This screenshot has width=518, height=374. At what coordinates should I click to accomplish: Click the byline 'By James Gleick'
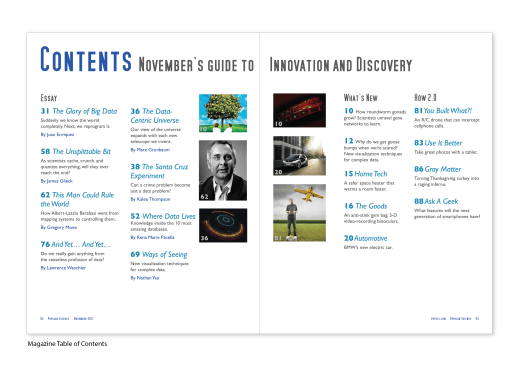(x=57, y=181)
